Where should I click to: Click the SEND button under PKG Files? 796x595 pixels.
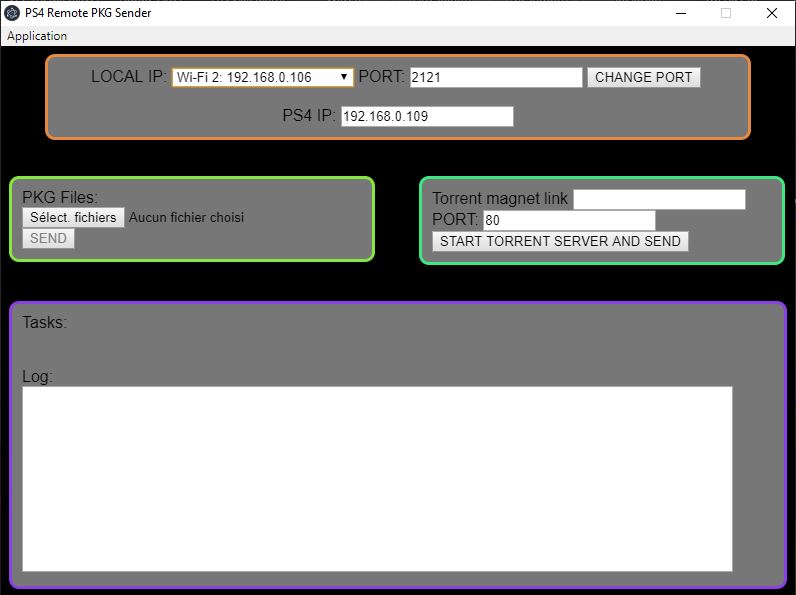[48, 238]
